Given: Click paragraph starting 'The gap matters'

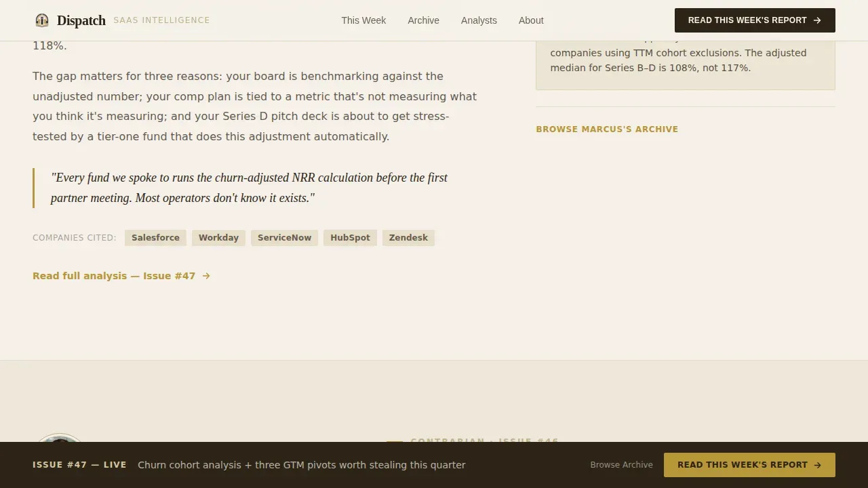Looking at the screenshot, I should click(x=254, y=106).
